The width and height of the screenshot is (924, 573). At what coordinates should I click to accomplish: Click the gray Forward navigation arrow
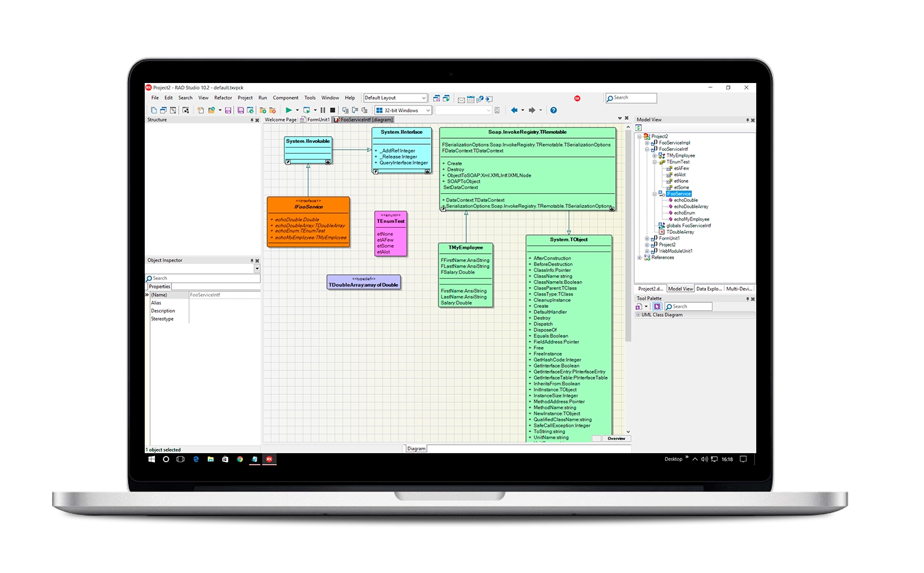click(x=532, y=110)
